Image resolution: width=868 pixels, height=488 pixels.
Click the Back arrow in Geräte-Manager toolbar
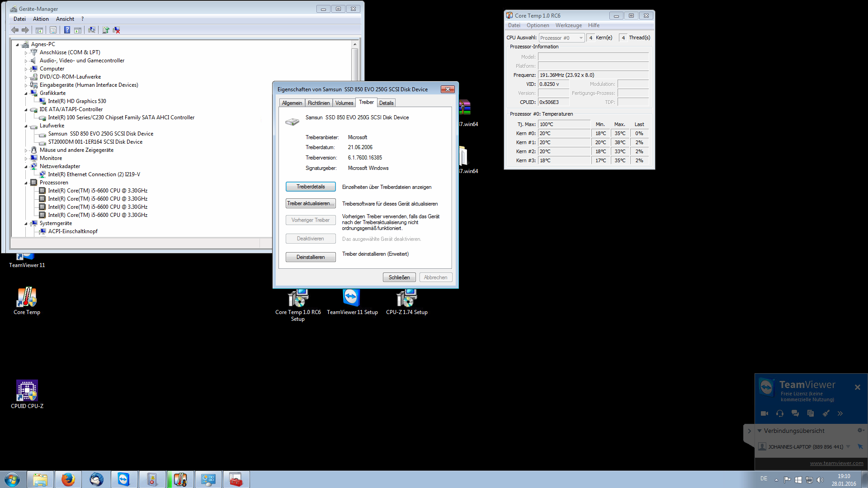click(x=15, y=30)
